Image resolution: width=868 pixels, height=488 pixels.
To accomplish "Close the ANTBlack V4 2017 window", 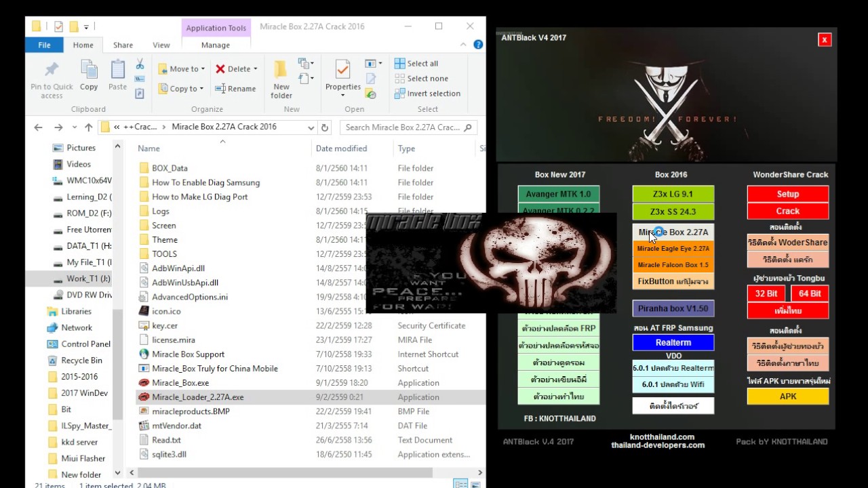I will tap(825, 40).
